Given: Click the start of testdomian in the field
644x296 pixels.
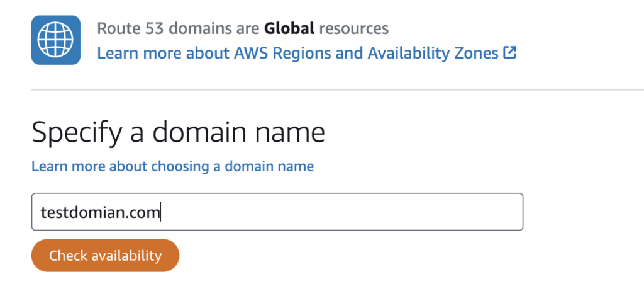Looking at the screenshot, I should coord(42,213).
